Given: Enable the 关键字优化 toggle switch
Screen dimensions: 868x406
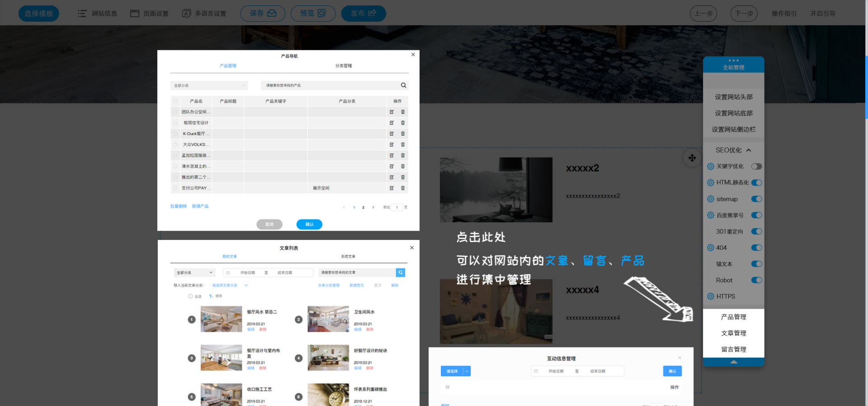Looking at the screenshot, I should 756,167.
